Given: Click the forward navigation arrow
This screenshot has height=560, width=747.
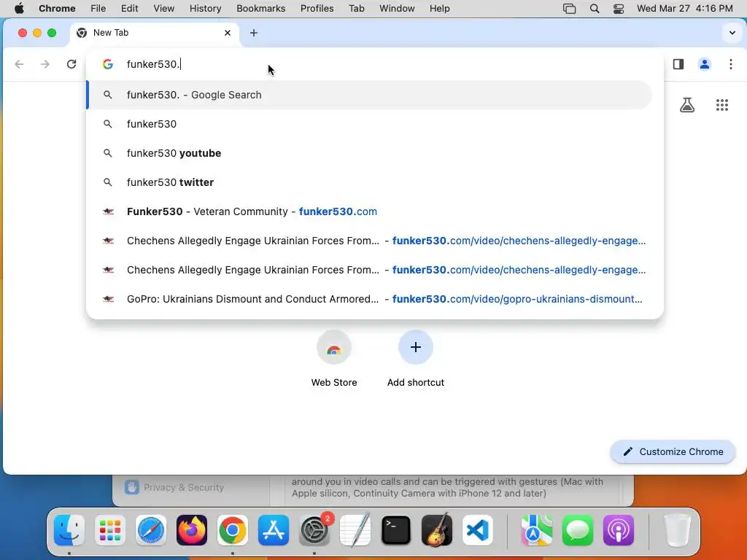Looking at the screenshot, I should (x=45, y=64).
